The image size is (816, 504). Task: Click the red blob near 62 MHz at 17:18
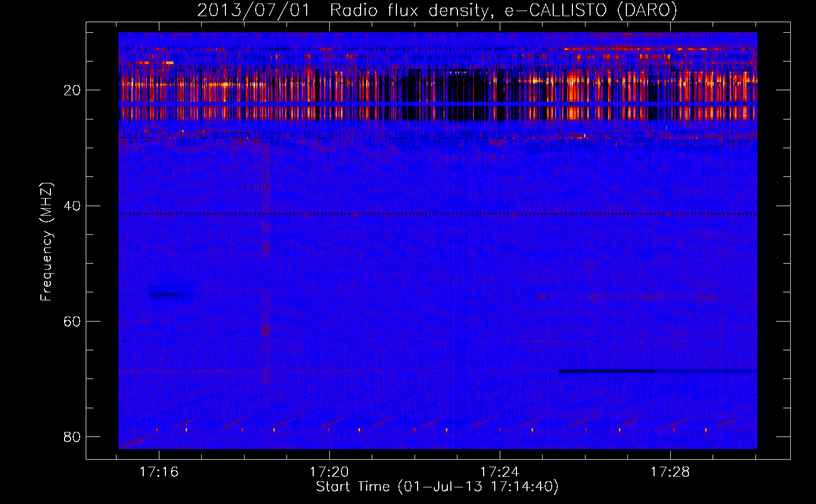[x=265, y=331]
